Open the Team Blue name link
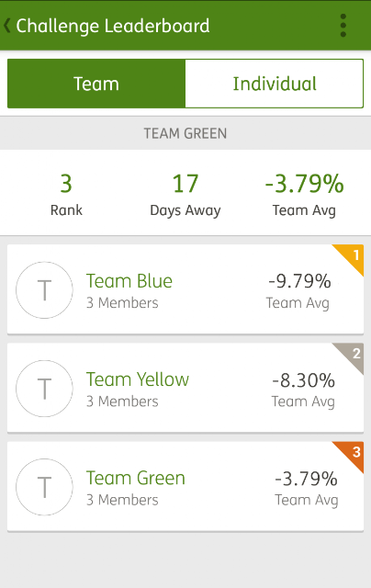371x588 pixels. [129, 281]
